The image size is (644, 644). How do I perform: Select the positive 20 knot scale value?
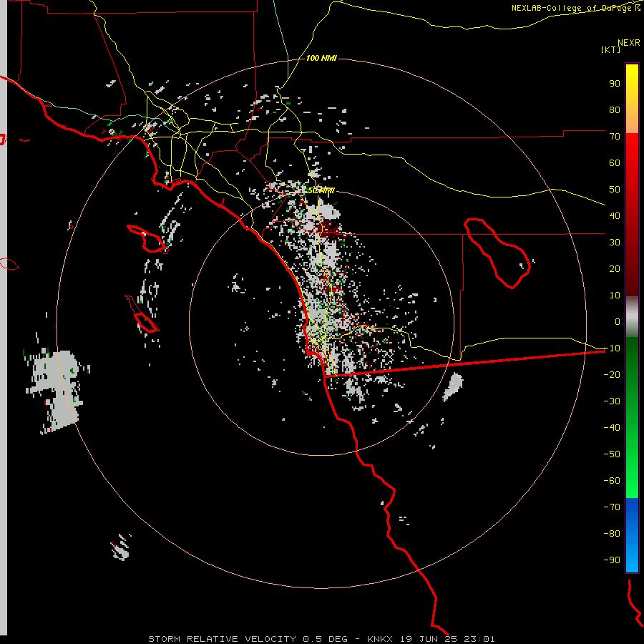click(x=615, y=269)
